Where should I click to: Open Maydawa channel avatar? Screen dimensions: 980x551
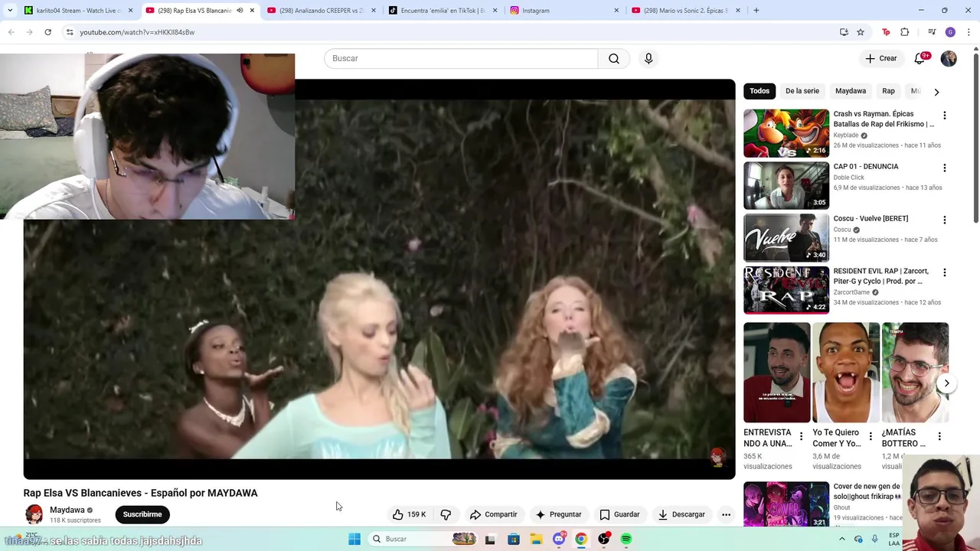pyautogui.click(x=34, y=514)
